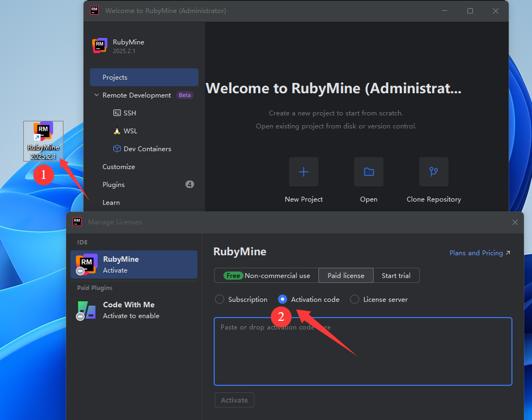Open the Customize section
The width and height of the screenshot is (532, 420).
[118, 167]
